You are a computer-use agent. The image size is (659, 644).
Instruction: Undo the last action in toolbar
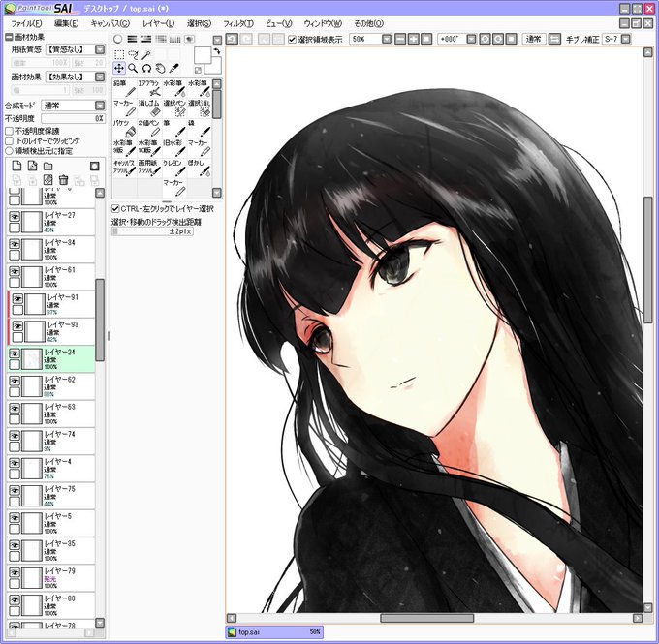[x=232, y=40]
